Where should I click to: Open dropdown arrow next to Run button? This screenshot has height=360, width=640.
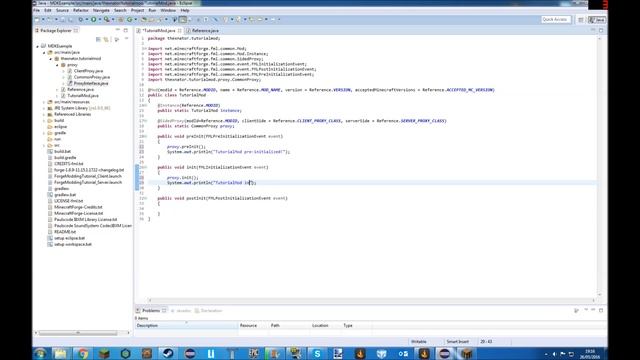tap(99, 20)
